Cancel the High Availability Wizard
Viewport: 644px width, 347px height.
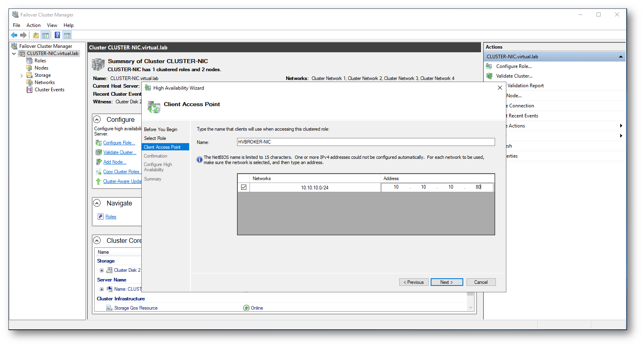click(x=481, y=282)
